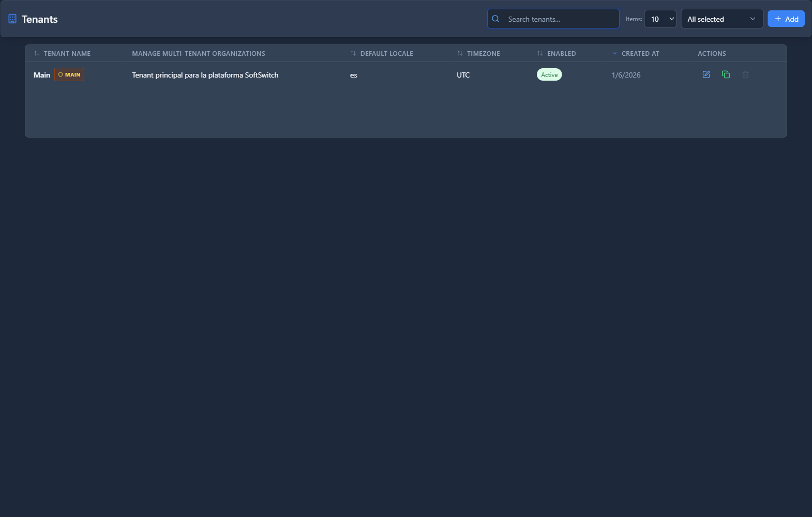Click the sort arrow beside Created At
Viewport: 812px width, 517px height.
tap(614, 54)
